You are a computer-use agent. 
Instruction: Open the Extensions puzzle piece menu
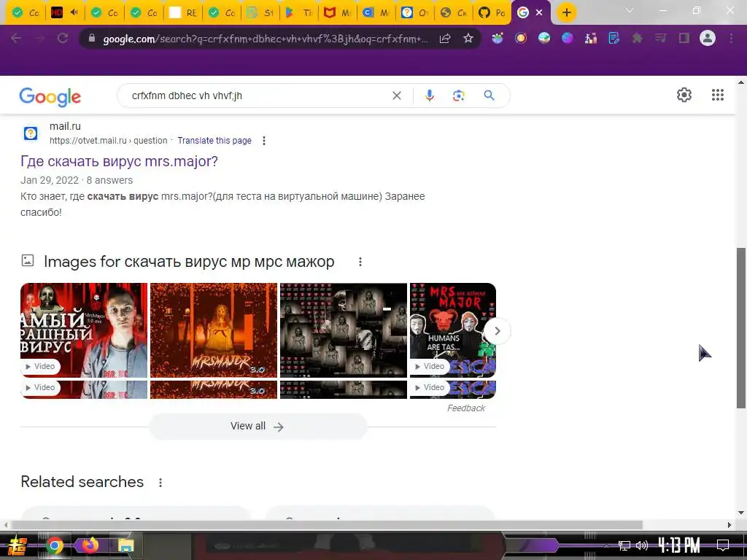click(x=638, y=38)
